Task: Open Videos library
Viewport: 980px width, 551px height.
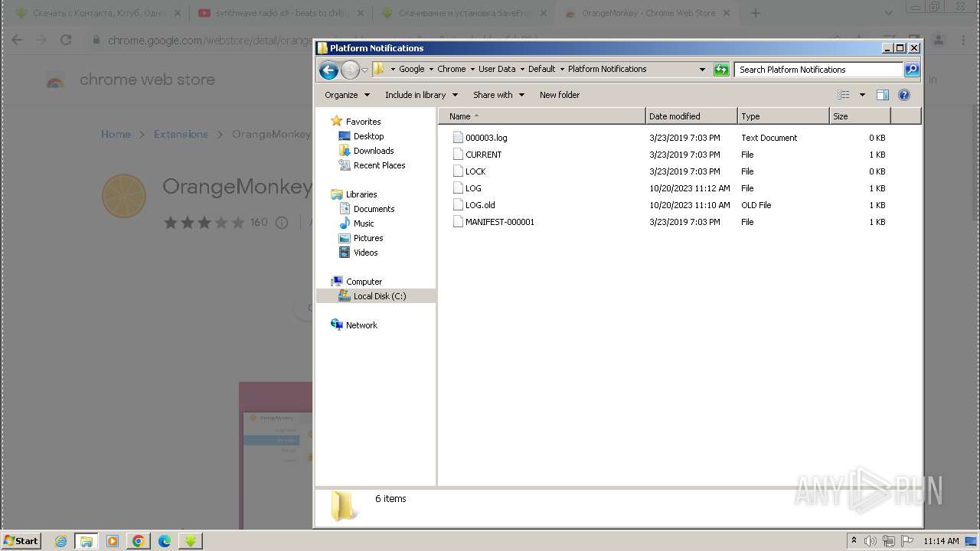Action: [x=365, y=253]
